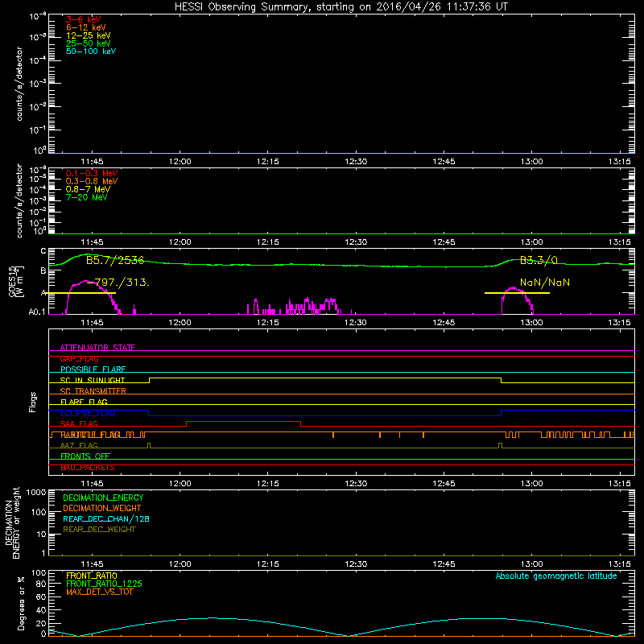Click the -797./313. position annotation
The height and width of the screenshot is (644, 644).
point(118,283)
